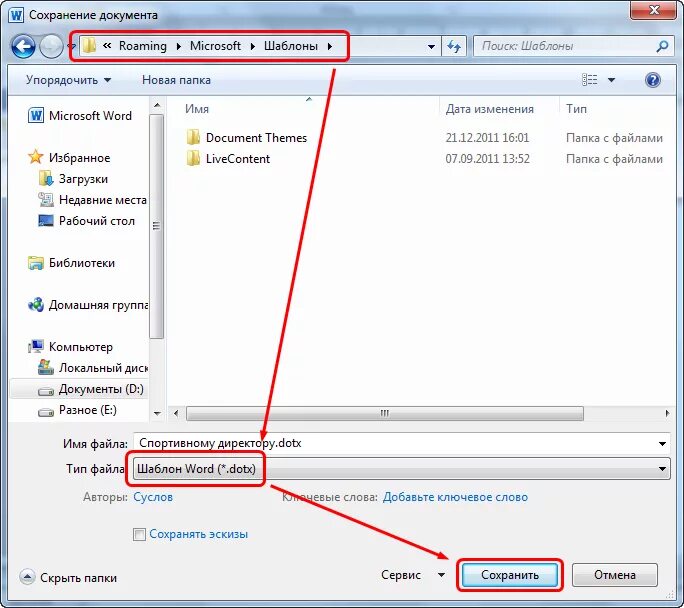Click the Новая папка button
The height and width of the screenshot is (608, 684).
[176, 80]
